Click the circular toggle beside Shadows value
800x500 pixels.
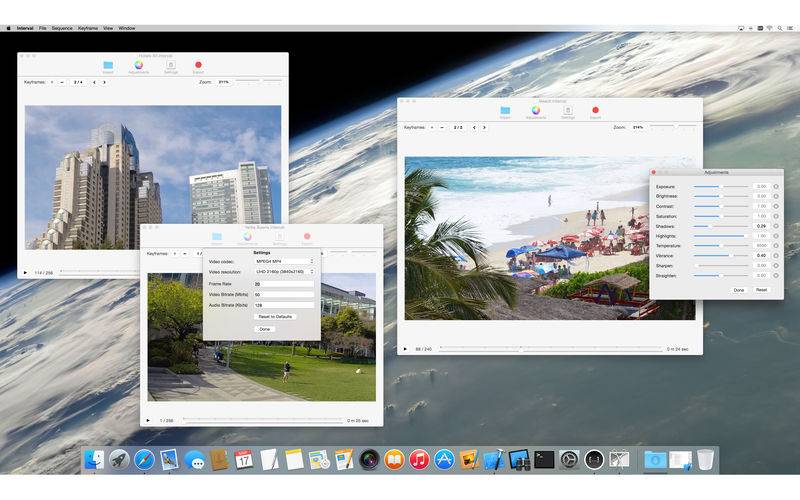pos(776,226)
